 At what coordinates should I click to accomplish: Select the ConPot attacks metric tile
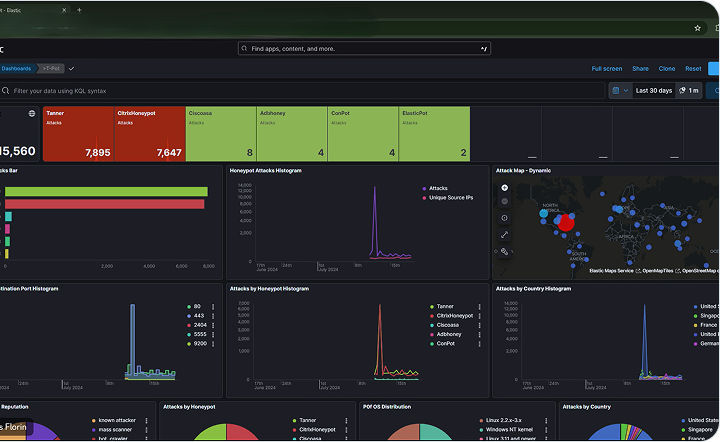coord(363,134)
